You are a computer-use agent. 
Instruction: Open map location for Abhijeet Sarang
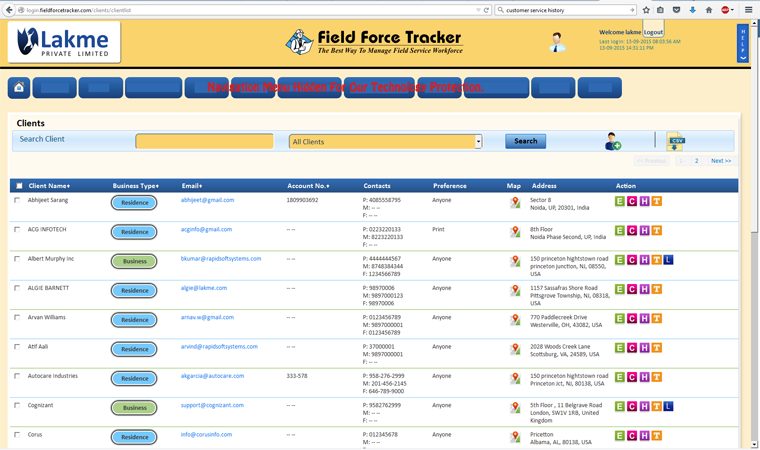point(515,203)
